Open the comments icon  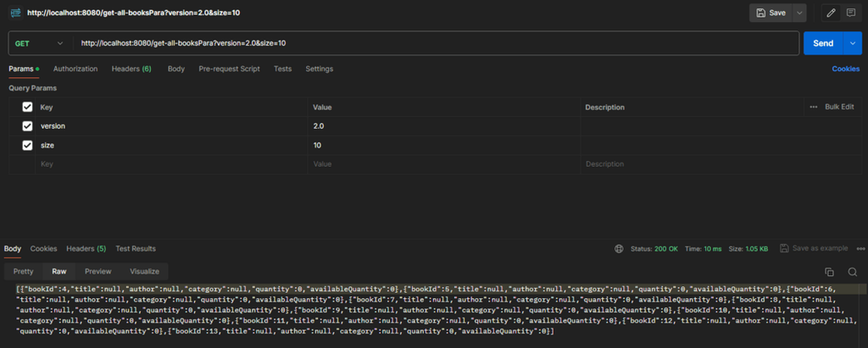tap(849, 13)
